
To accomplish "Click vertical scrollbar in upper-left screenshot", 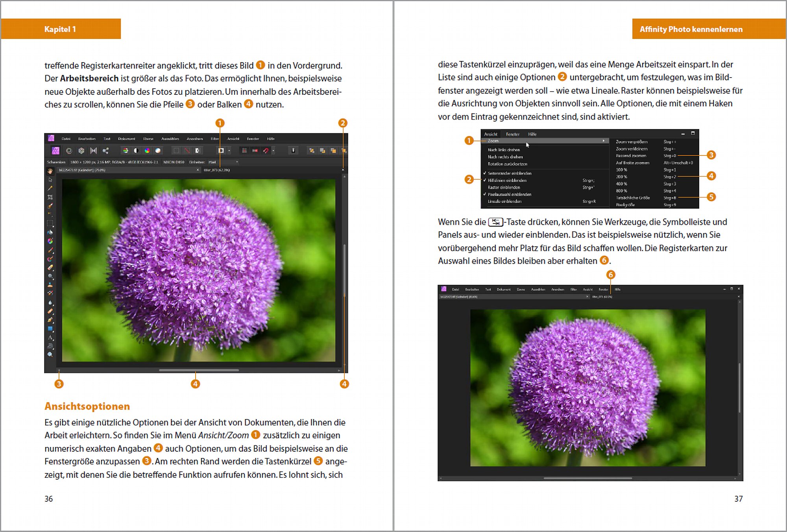I will [x=344, y=270].
